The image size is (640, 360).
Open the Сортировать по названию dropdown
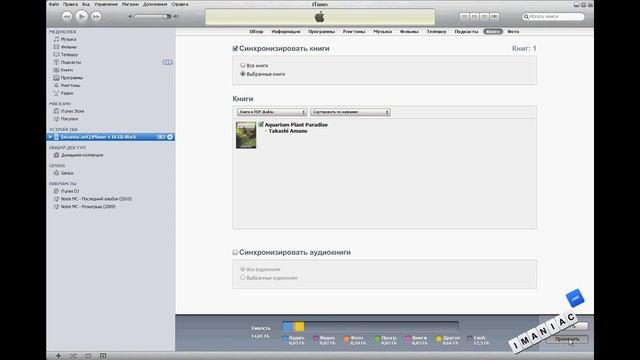point(350,112)
